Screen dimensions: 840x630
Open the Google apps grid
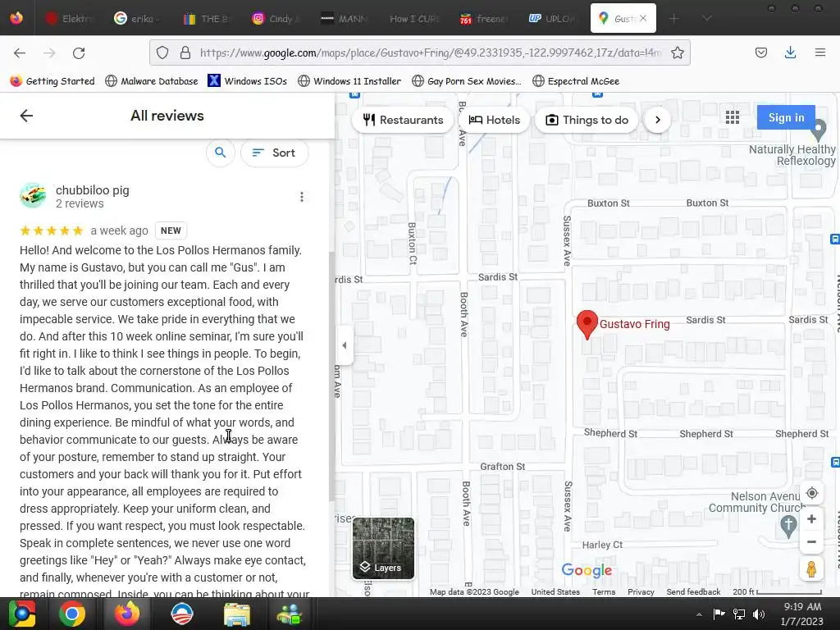tap(733, 117)
